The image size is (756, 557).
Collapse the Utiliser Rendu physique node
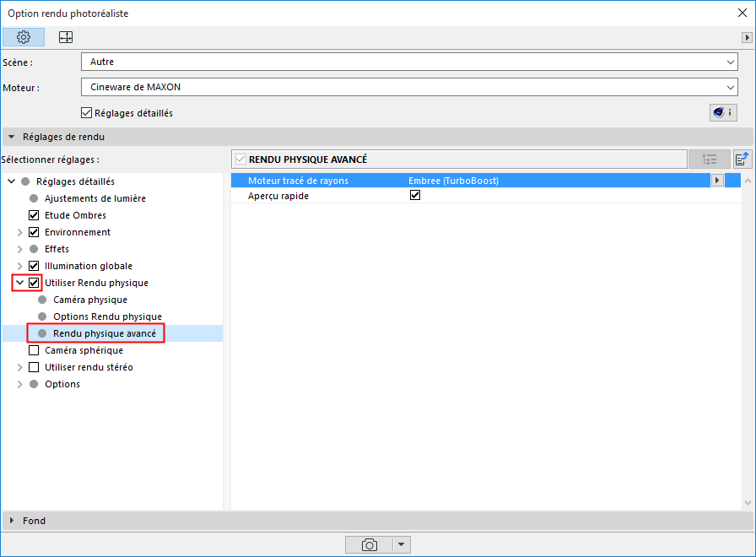click(x=19, y=283)
